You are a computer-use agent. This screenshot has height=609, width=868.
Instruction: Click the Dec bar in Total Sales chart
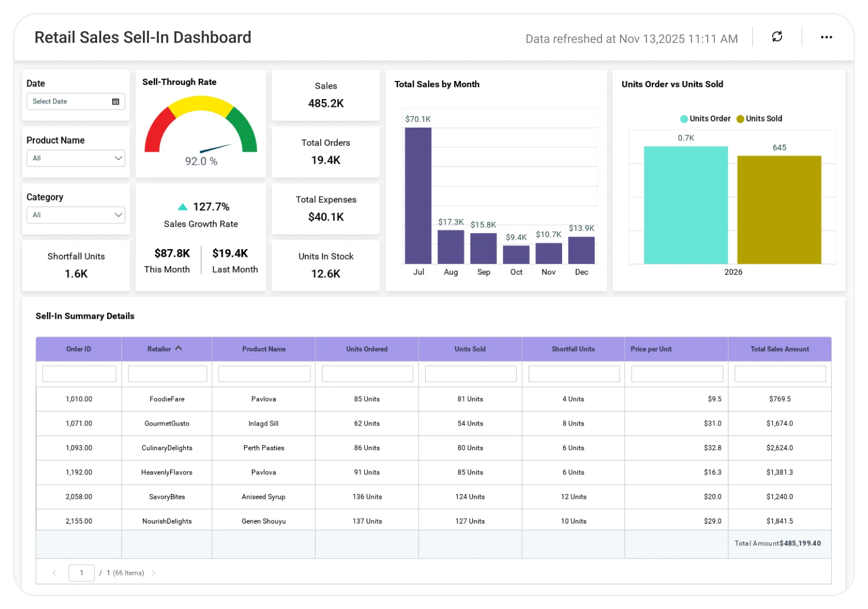tap(582, 250)
